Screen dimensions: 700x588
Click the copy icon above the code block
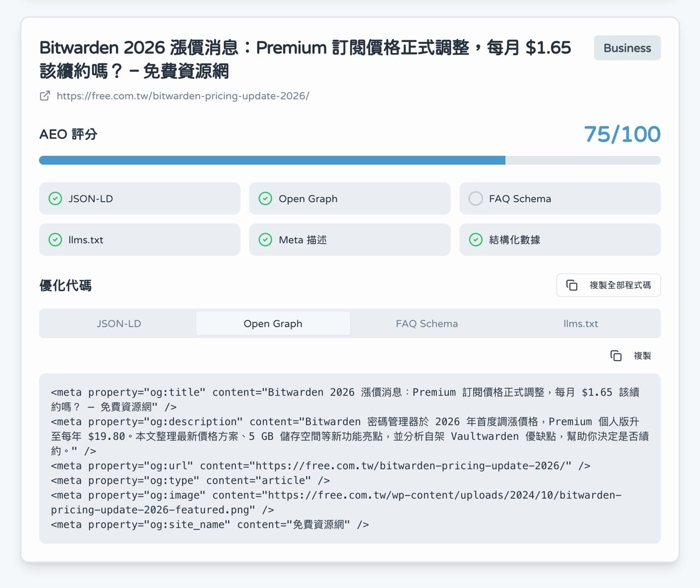616,356
